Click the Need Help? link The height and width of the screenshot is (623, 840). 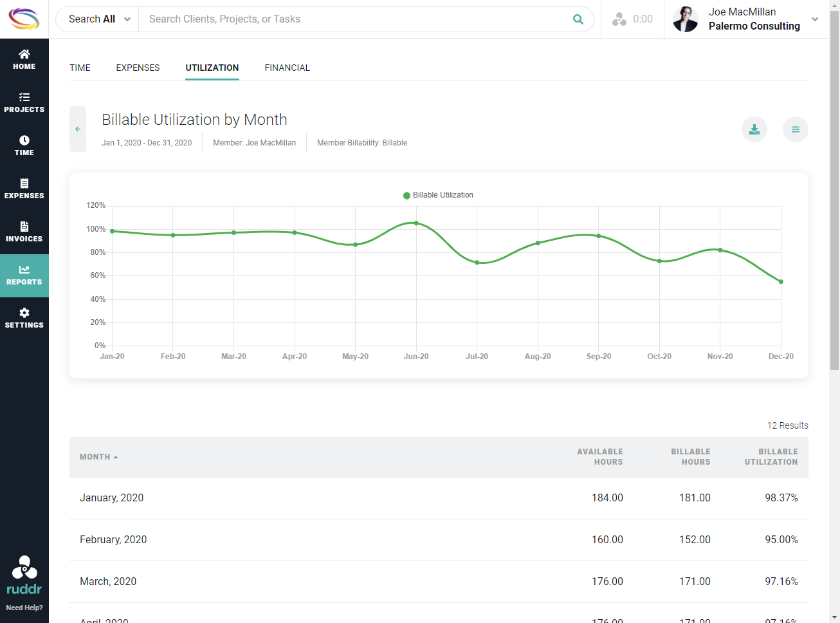pyautogui.click(x=24, y=608)
